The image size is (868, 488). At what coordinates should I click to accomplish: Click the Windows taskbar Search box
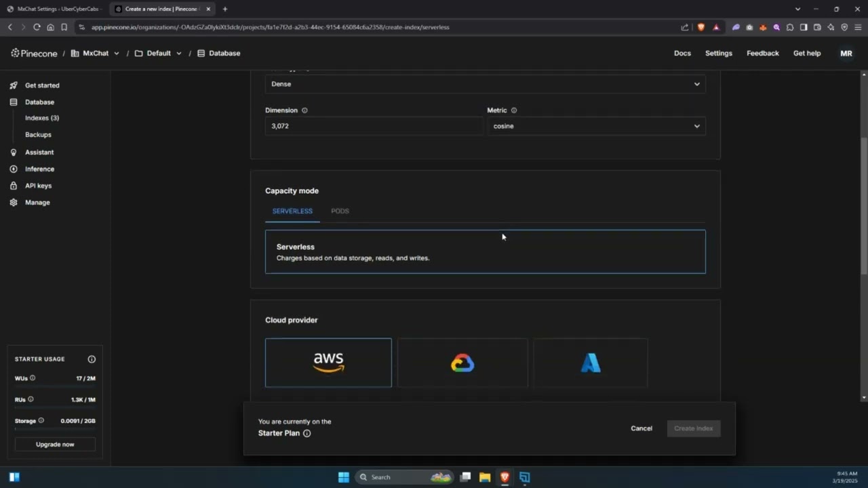(x=403, y=477)
